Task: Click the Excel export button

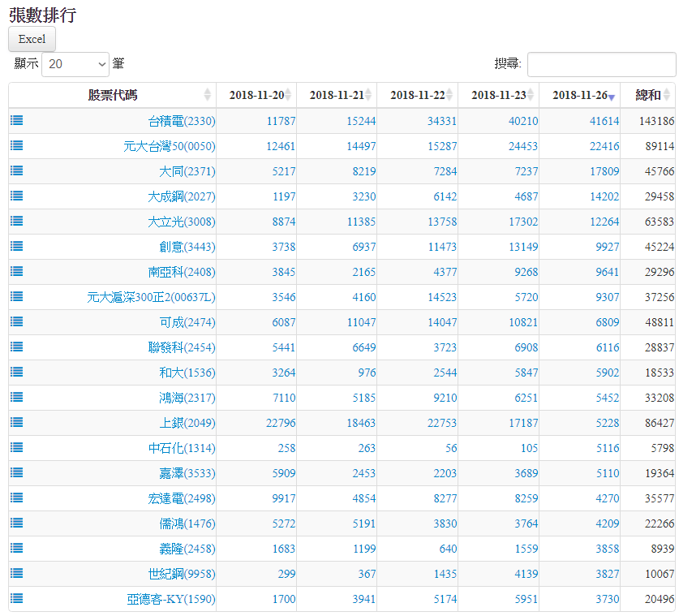Action: (32, 39)
